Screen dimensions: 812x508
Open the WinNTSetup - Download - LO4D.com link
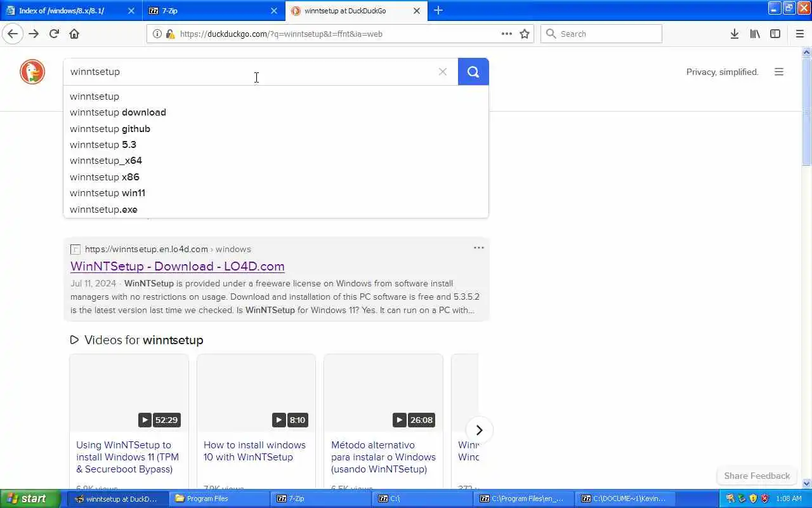click(178, 266)
